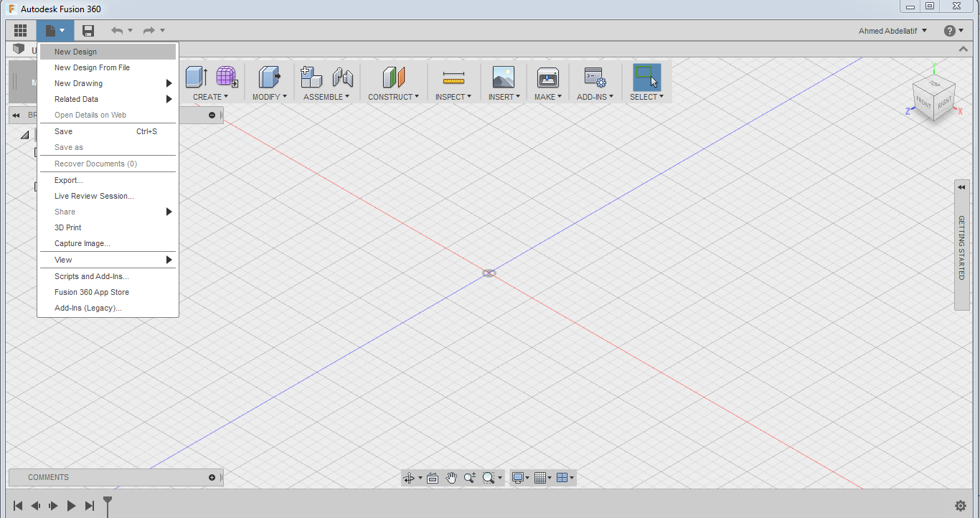Click the Orbit navigation icon
The image size is (980, 518).
point(409,478)
